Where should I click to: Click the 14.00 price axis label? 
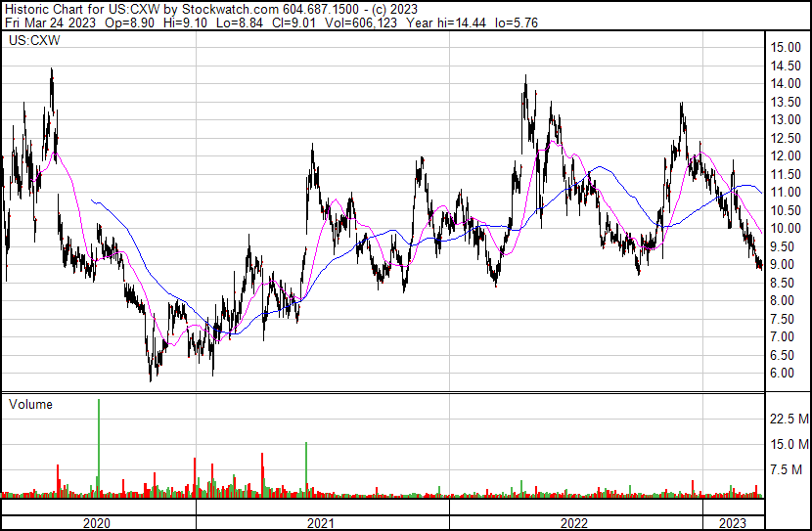(786, 84)
